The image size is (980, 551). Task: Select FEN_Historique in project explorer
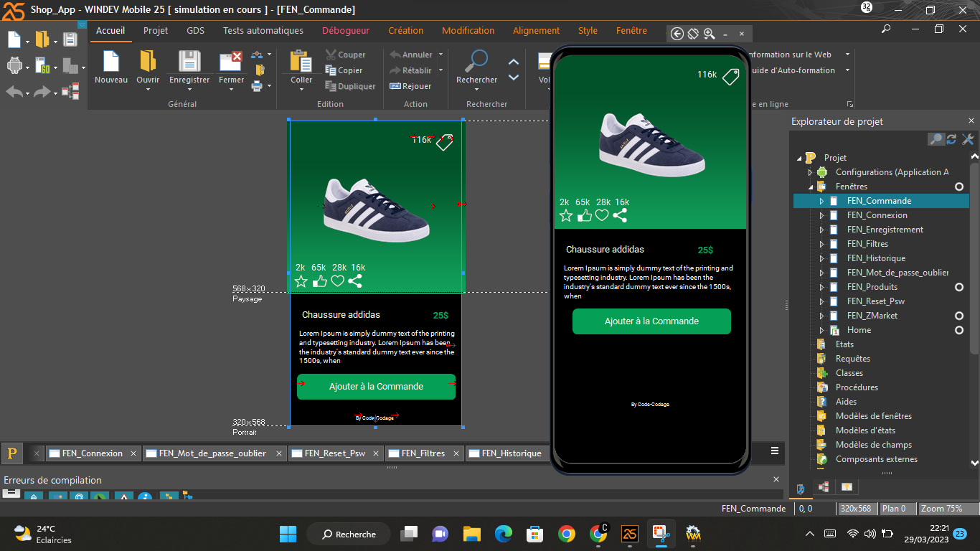pos(876,258)
